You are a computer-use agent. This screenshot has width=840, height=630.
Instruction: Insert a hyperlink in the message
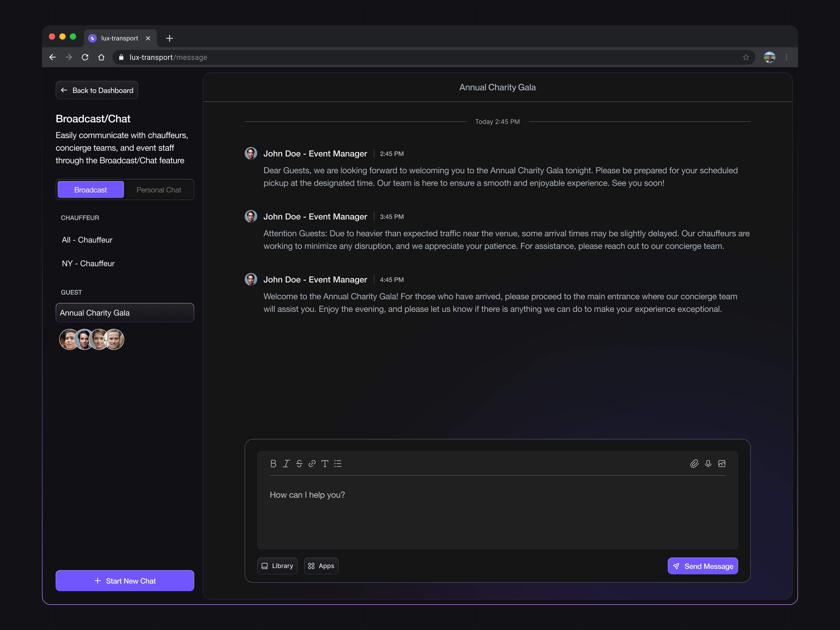tap(312, 464)
